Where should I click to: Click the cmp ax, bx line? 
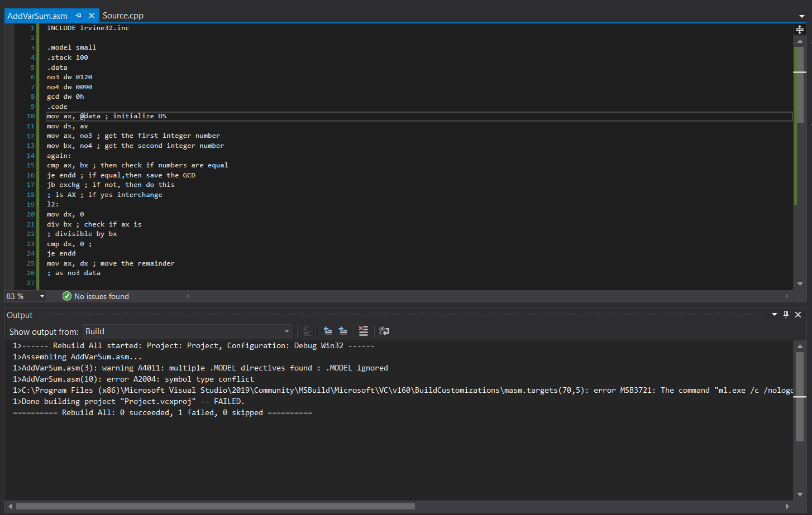tap(137, 165)
